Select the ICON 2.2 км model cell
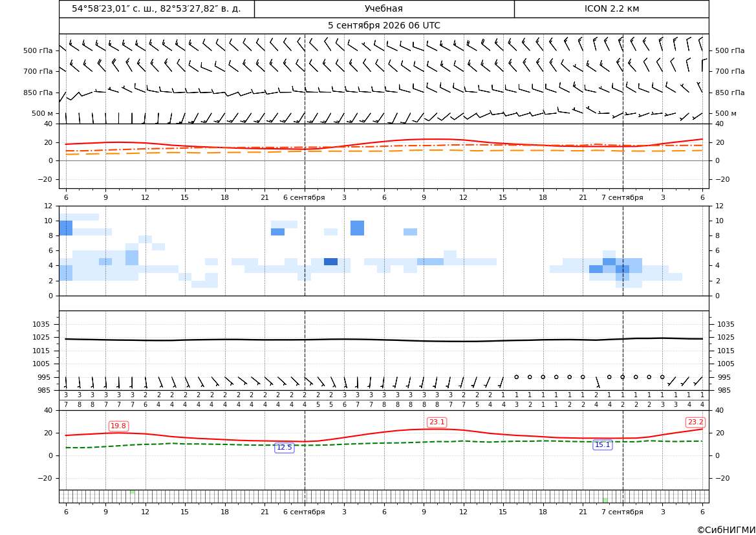 tap(611, 8)
